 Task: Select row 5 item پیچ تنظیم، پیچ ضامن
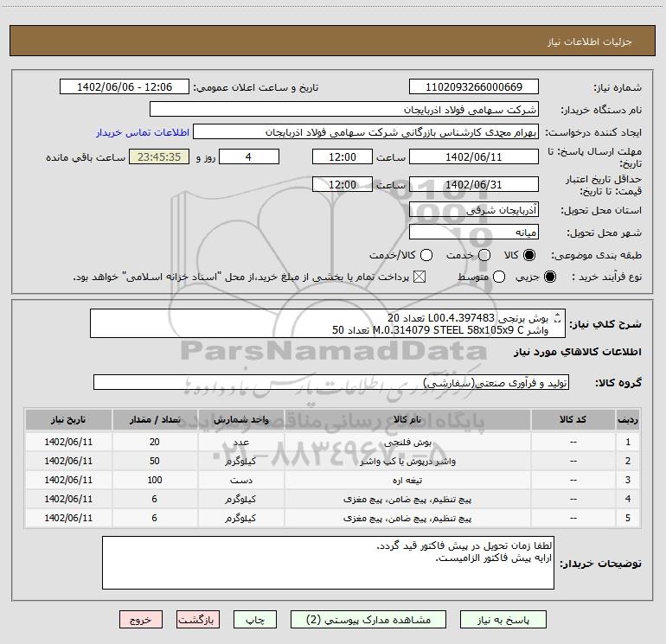(x=407, y=519)
